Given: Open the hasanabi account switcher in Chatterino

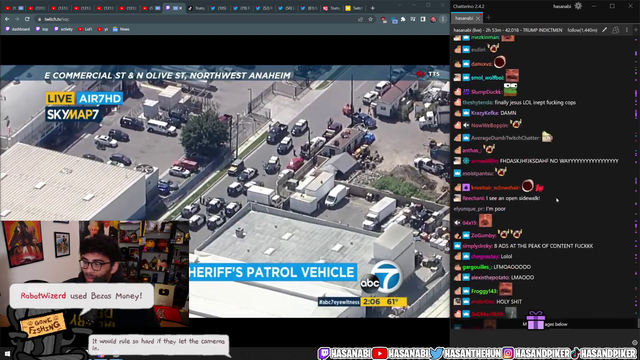Looking at the screenshot, I should (562, 6).
